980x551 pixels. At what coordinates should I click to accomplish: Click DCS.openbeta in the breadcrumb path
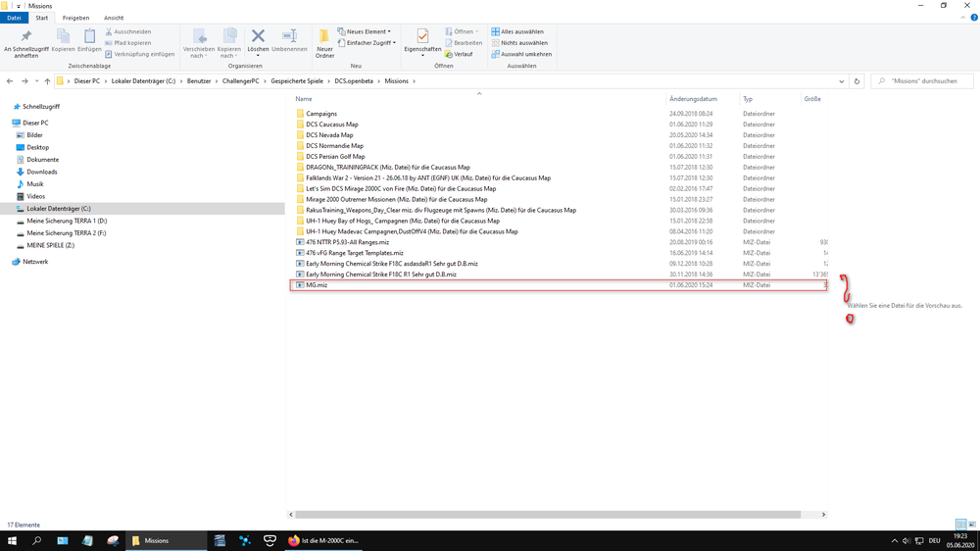[353, 80]
